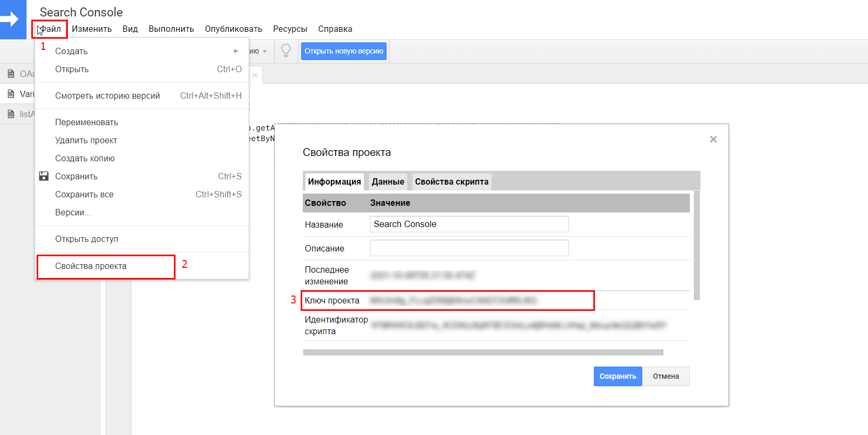The image size is (868, 435).
Task: Click the Search Console project title
Action: (x=81, y=12)
